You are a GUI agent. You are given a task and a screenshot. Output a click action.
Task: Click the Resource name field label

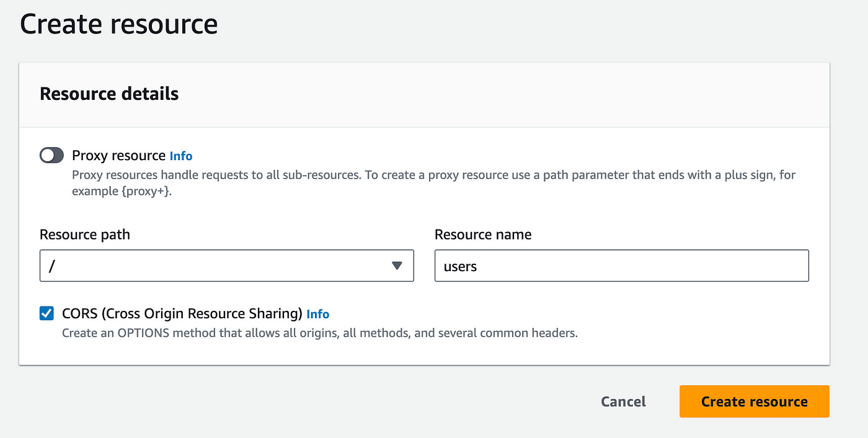tap(483, 235)
